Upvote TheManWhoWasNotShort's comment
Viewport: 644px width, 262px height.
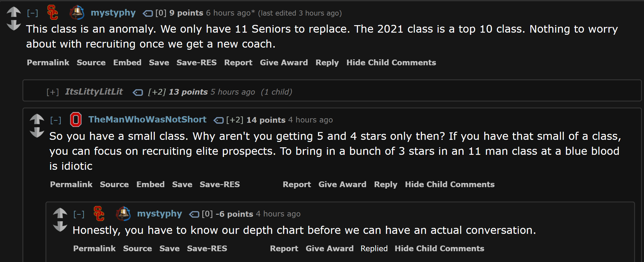(x=37, y=119)
